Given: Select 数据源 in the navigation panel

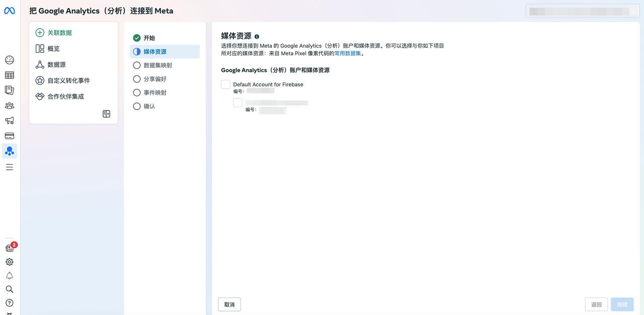Looking at the screenshot, I should click(56, 65).
